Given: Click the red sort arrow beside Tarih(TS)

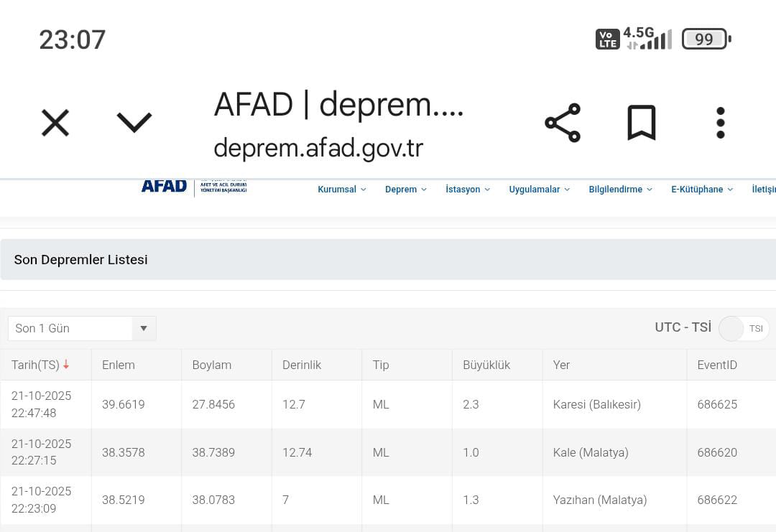Looking at the screenshot, I should point(66,365).
